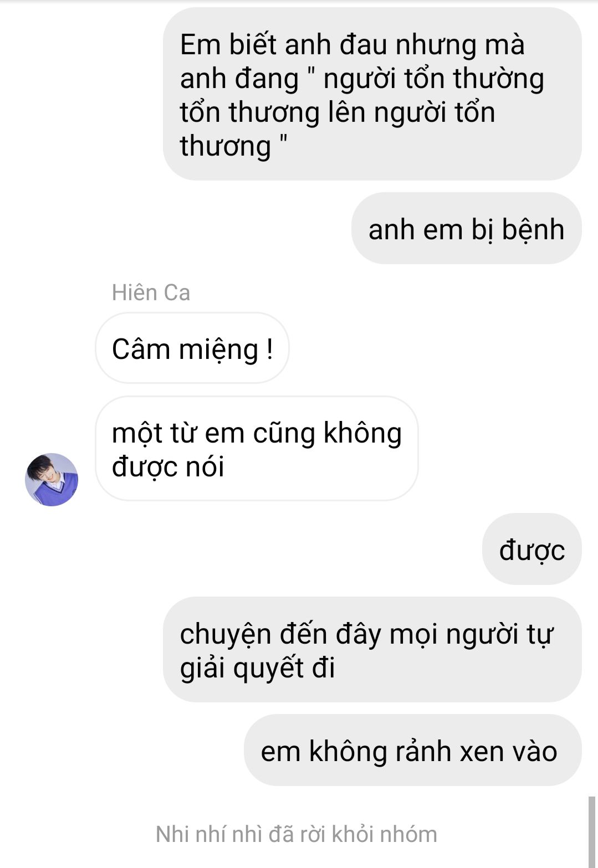Tap Hiên Ca's profile avatar

(x=52, y=479)
